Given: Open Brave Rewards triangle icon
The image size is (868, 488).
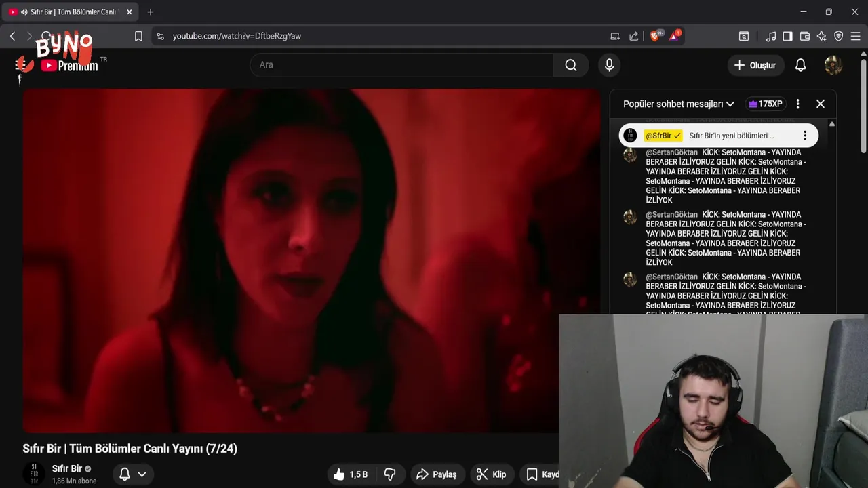Looking at the screenshot, I should coord(675,35).
